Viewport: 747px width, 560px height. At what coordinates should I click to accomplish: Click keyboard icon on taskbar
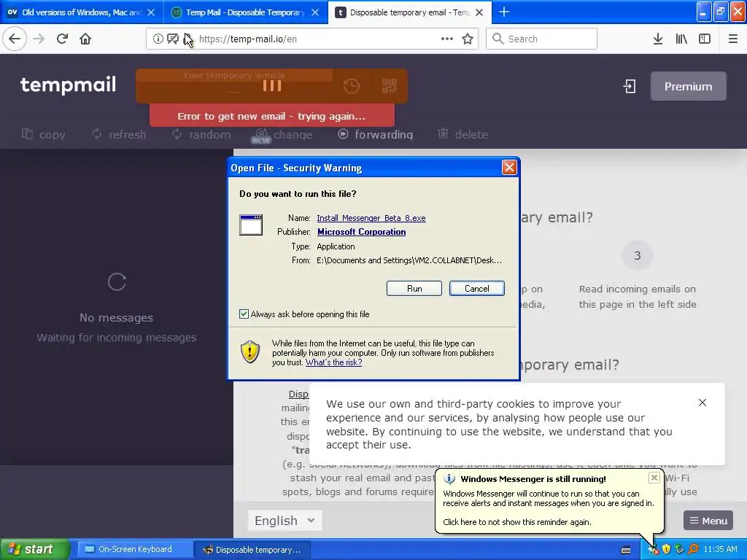click(x=626, y=550)
